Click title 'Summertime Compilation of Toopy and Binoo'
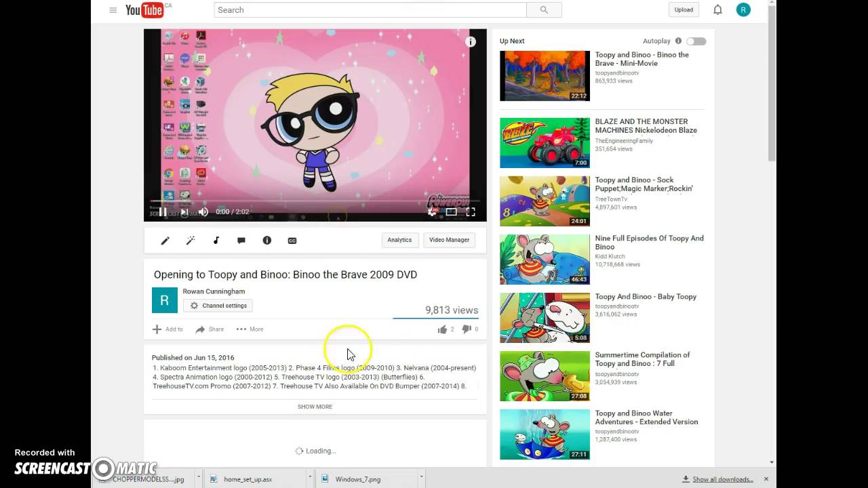The height and width of the screenshot is (488, 868). coord(642,359)
